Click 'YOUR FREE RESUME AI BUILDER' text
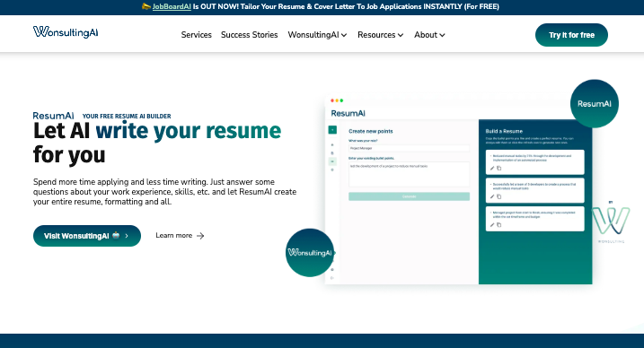The width and height of the screenshot is (644, 348). [127, 116]
